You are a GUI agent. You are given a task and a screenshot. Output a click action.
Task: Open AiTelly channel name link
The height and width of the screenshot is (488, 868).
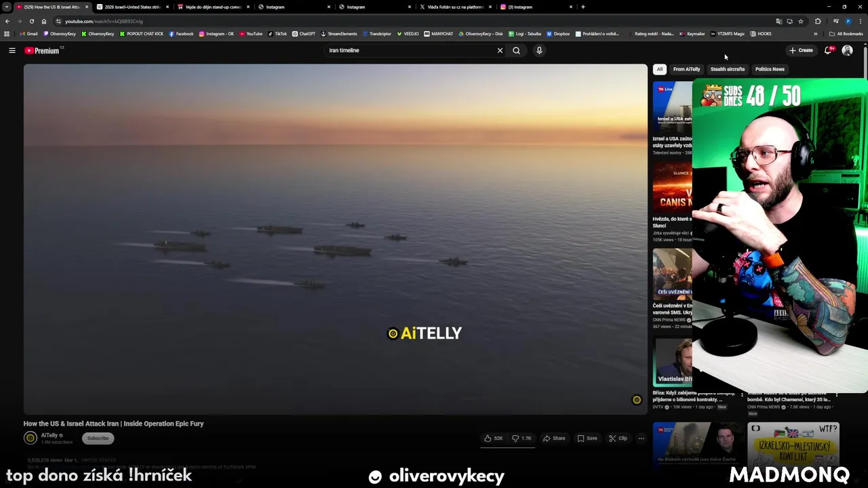coord(50,436)
